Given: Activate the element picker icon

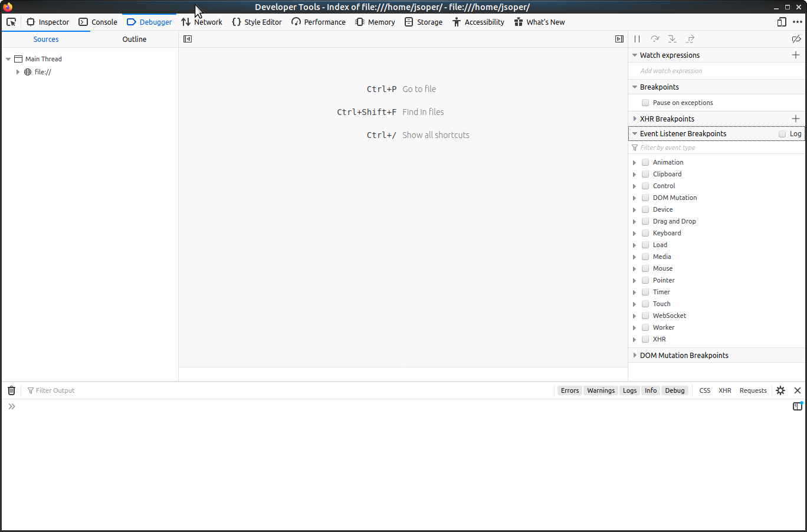Looking at the screenshot, I should coord(11,22).
